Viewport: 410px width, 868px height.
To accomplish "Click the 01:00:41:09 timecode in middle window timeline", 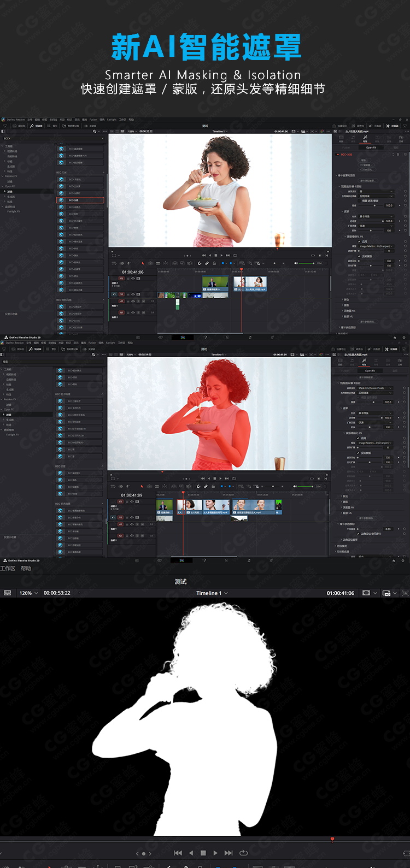I will click(132, 495).
